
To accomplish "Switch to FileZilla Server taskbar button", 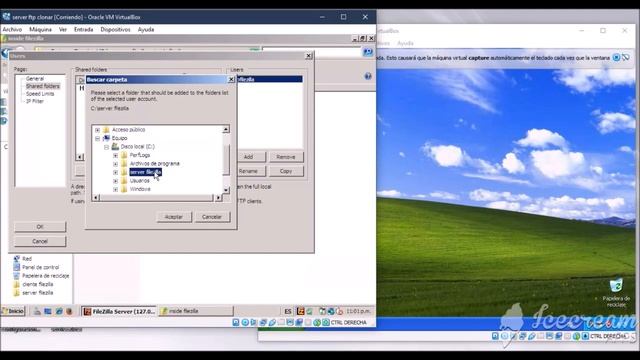I will [119, 311].
